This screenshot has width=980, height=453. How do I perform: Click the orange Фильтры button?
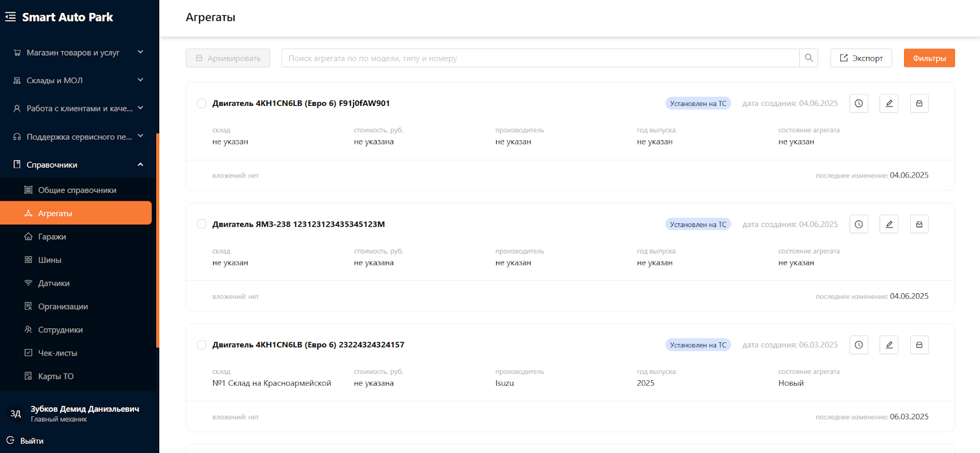pyautogui.click(x=929, y=58)
